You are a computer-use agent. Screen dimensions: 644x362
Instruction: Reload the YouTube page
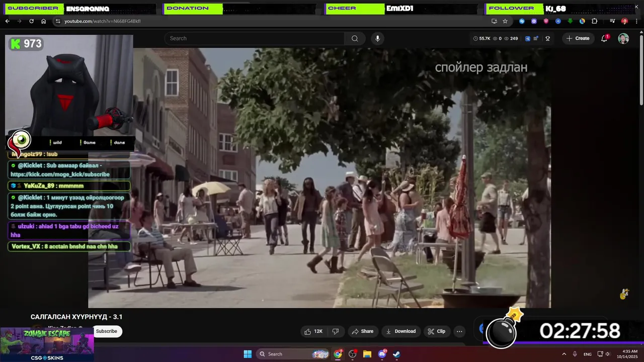pos(31,21)
